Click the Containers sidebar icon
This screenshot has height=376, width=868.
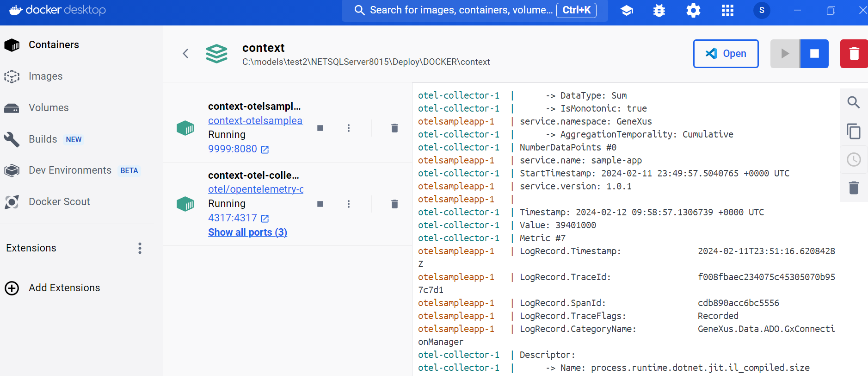pyautogui.click(x=12, y=45)
